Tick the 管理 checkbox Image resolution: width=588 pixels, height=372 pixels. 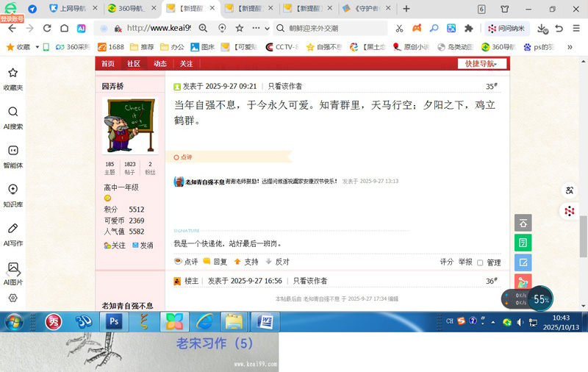pyautogui.click(x=480, y=262)
